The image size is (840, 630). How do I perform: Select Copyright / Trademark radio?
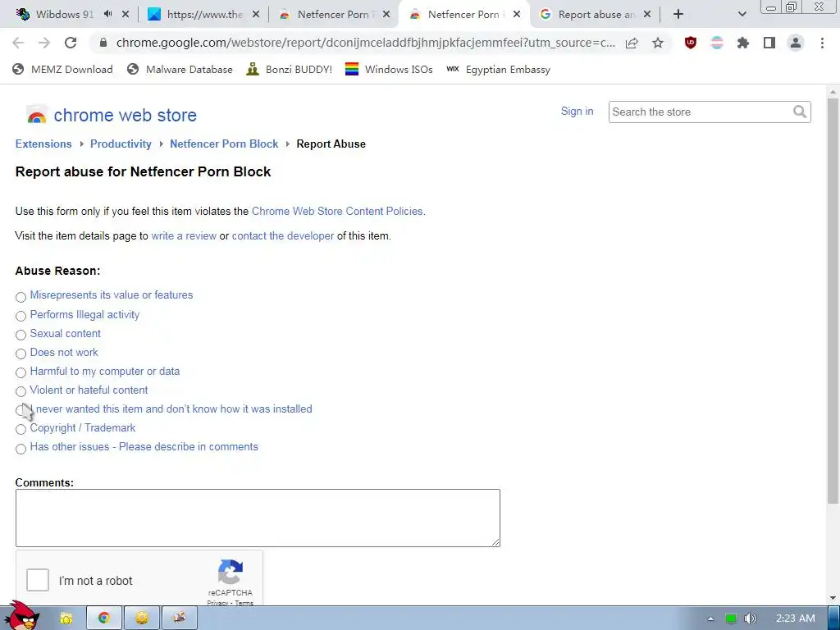click(21, 429)
